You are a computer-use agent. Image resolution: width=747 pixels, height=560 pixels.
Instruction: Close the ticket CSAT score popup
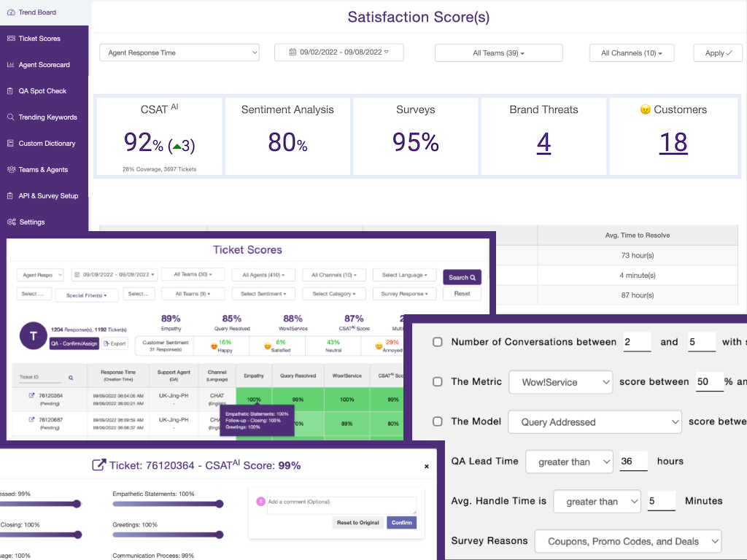[x=427, y=467]
